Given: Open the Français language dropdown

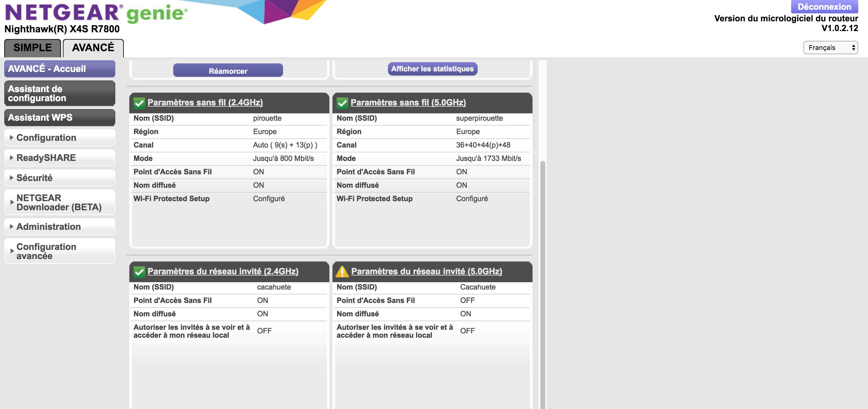Looking at the screenshot, I should [830, 48].
